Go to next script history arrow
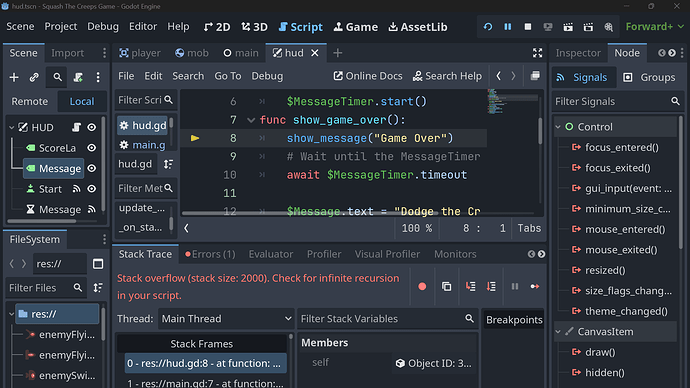Viewport: 690px width, 388px height. 513,76
